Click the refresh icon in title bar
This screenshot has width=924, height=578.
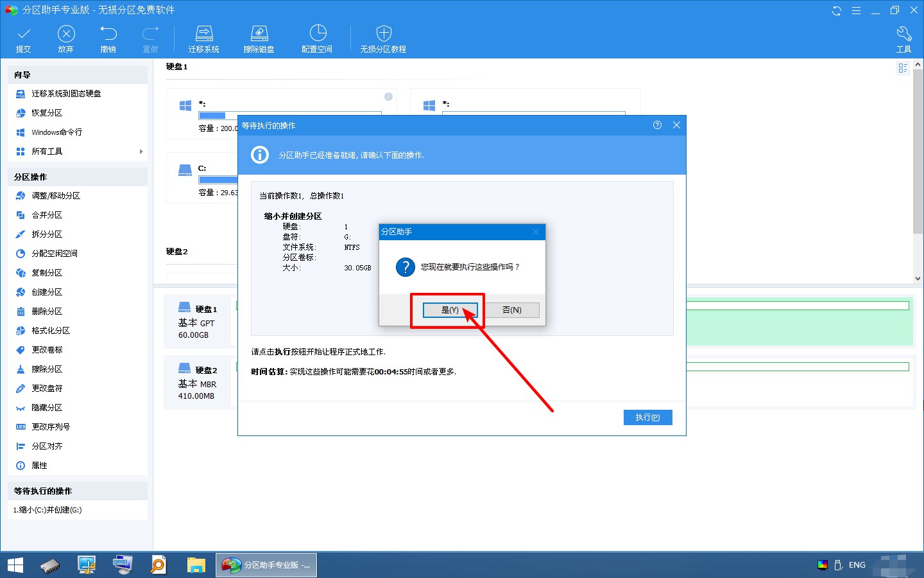[837, 10]
